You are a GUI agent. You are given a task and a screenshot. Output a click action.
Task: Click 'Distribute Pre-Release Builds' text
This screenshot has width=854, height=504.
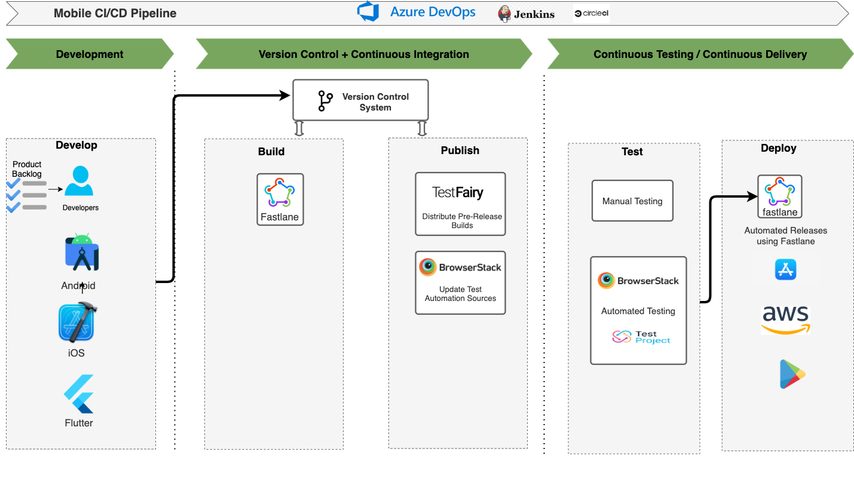[x=462, y=221]
